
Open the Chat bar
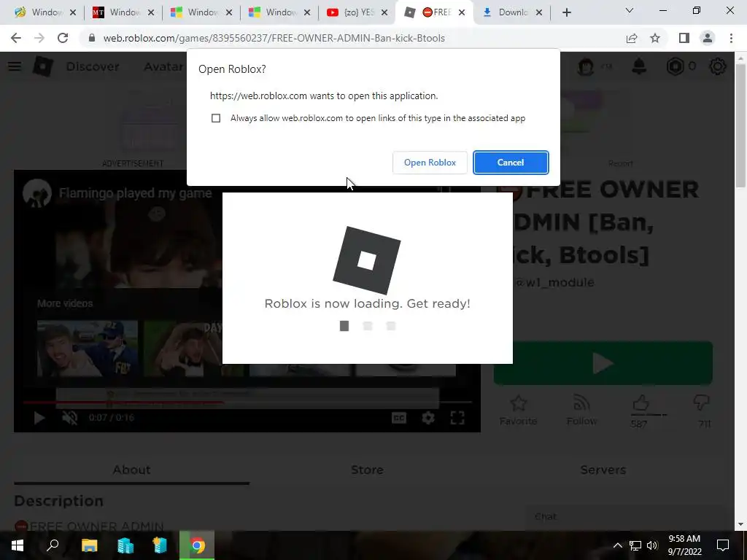[x=624, y=517]
